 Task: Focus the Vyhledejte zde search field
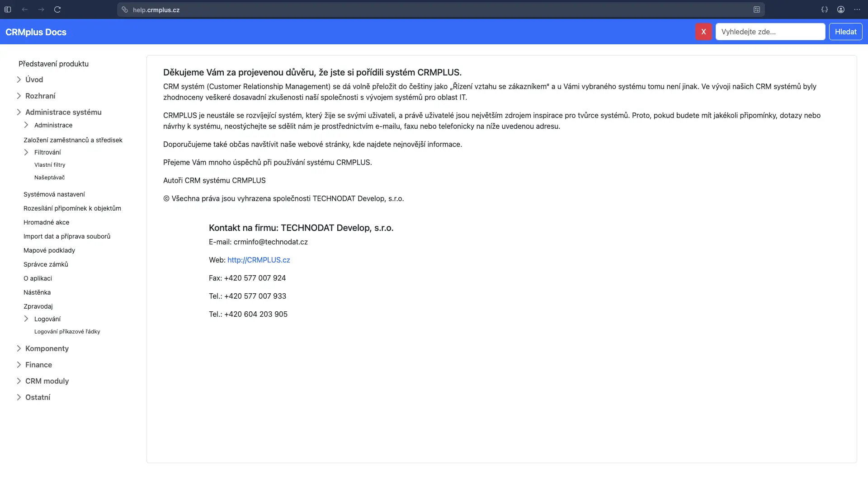click(x=770, y=32)
